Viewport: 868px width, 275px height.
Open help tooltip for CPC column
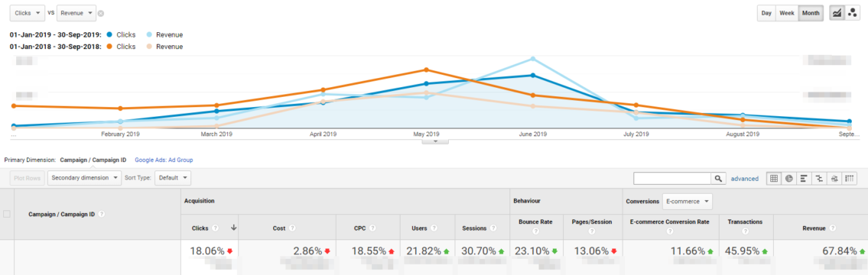point(372,228)
